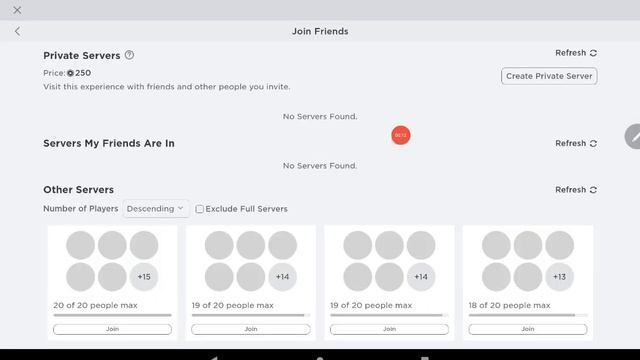Refresh the Other Servers list
This screenshot has width=640, height=360.
(x=576, y=190)
